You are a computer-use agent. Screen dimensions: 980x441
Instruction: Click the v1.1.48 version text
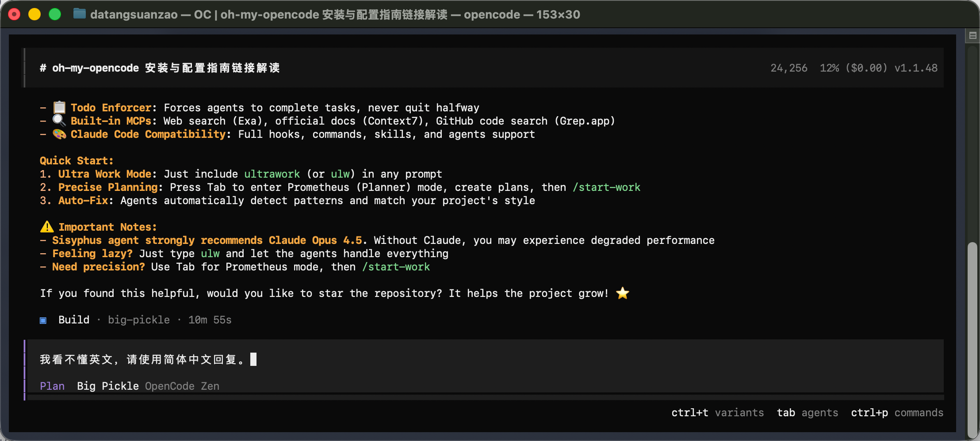point(916,68)
